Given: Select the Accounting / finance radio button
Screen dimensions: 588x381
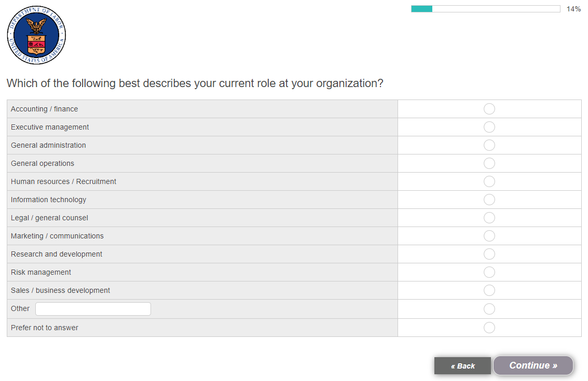Looking at the screenshot, I should (x=489, y=109).
